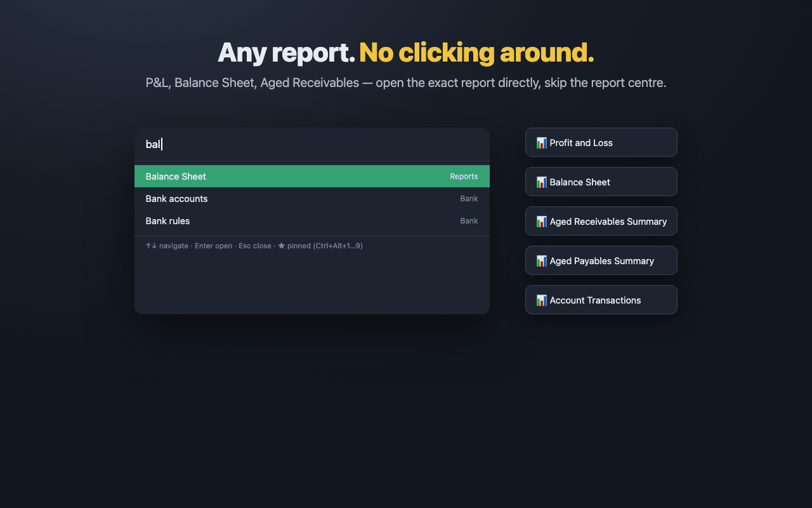
Task: Click the yellow "No clicking around." heading
Action: coord(476,53)
